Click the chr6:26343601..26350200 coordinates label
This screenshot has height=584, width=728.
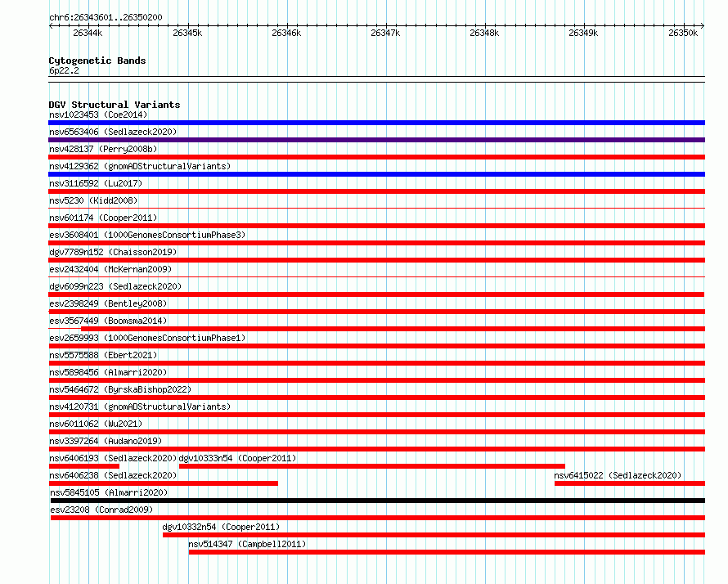tap(106, 17)
